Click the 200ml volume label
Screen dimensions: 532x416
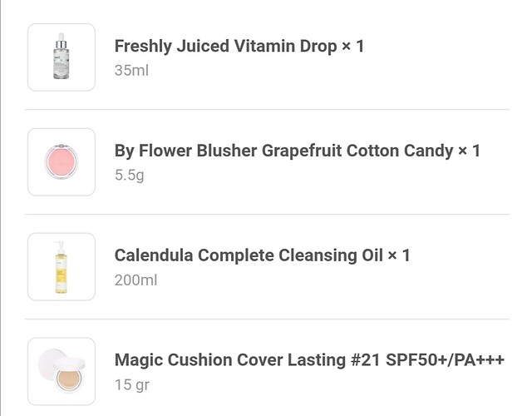pos(135,280)
